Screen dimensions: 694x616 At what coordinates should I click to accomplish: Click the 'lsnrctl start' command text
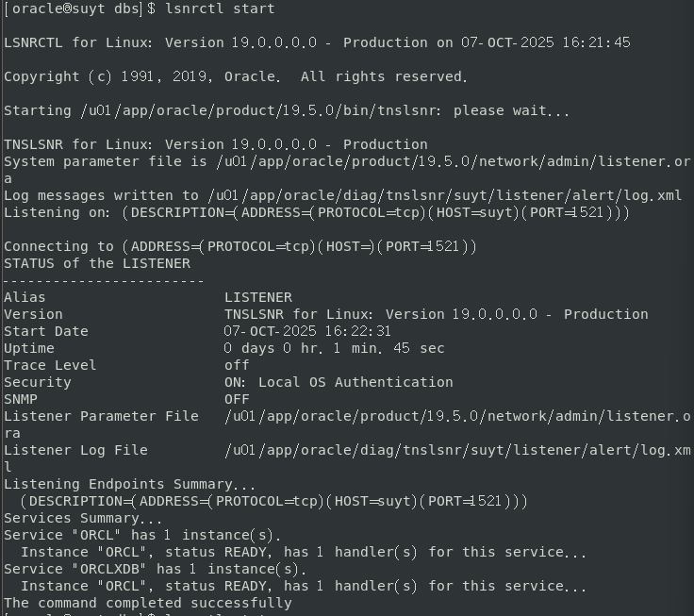(x=220, y=8)
